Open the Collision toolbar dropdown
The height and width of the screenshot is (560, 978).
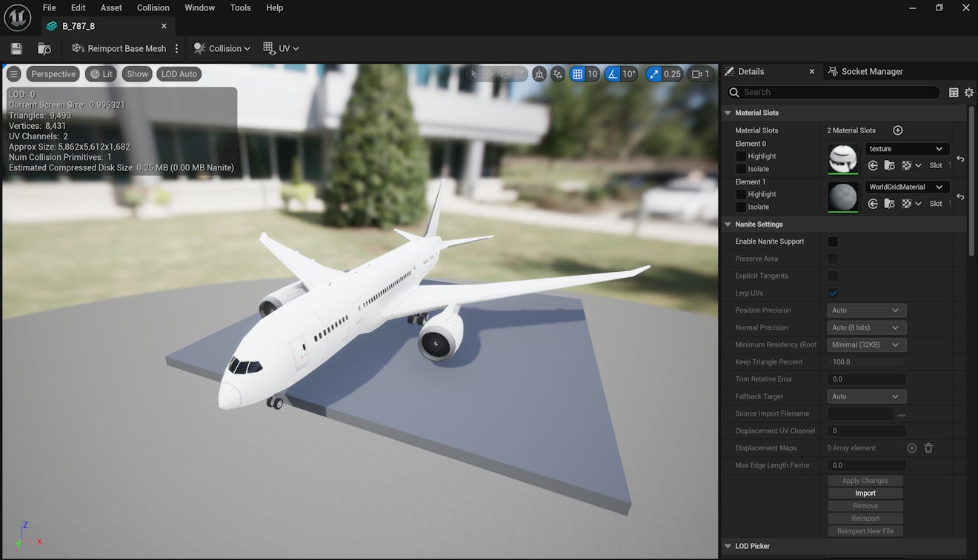[x=222, y=49]
